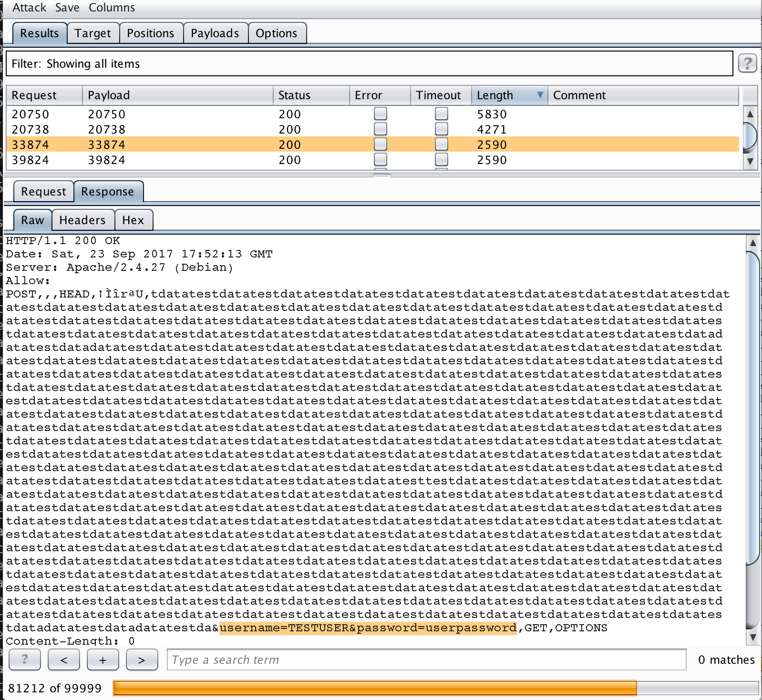Click the Length column sort arrow
Viewport: 762px width, 700px height.
[540, 95]
